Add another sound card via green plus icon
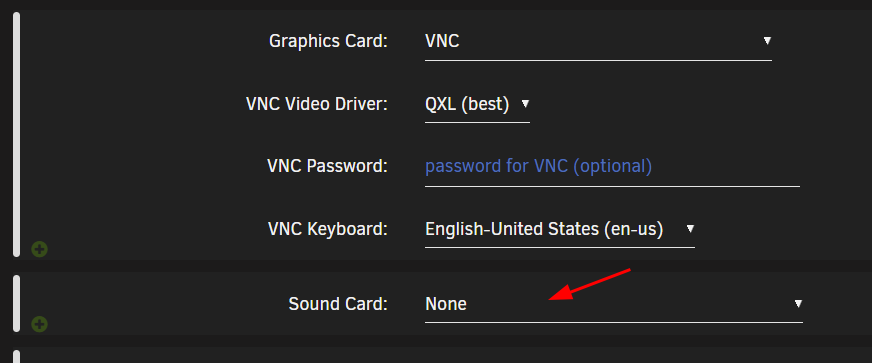872x363 pixels. click(39, 324)
